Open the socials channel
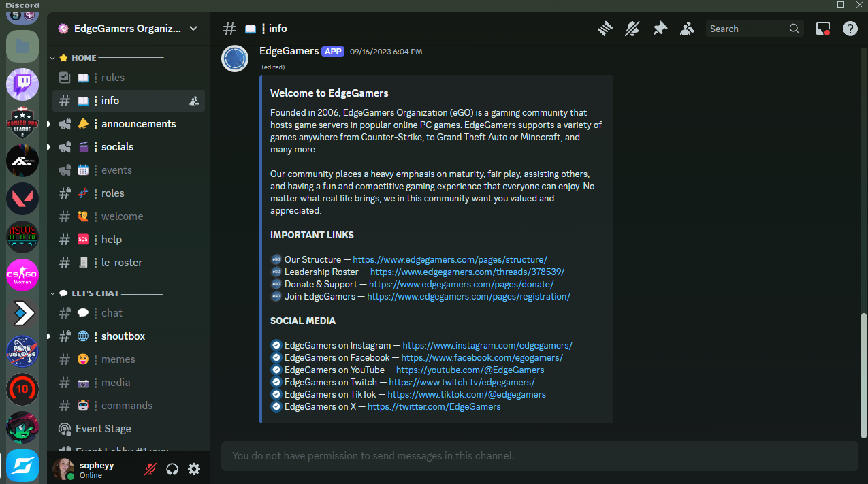 click(x=129, y=147)
